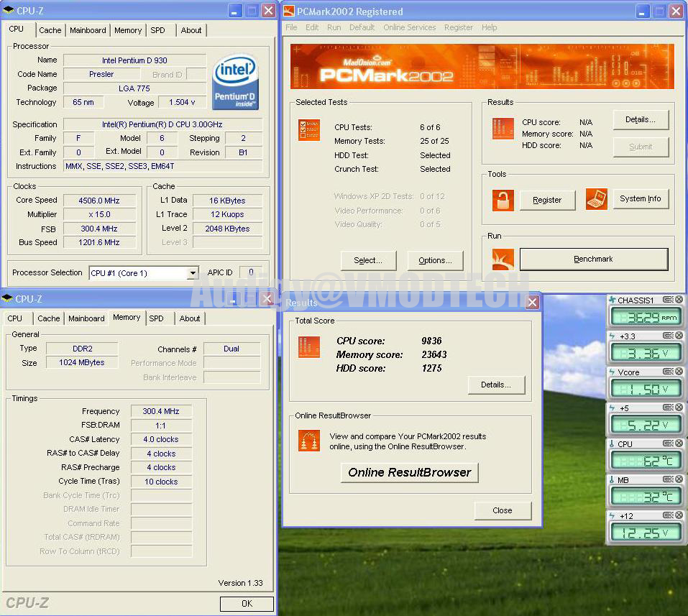The image size is (688, 616).
Task: Close the +5 voltage monitor panel
Action: (x=679, y=408)
